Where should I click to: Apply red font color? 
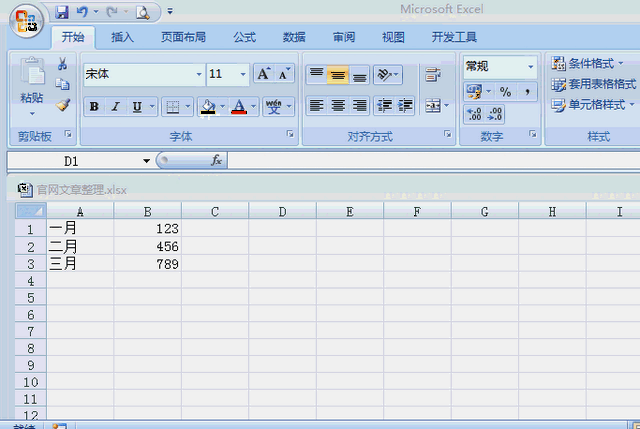pyautogui.click(x=239, y=107)
